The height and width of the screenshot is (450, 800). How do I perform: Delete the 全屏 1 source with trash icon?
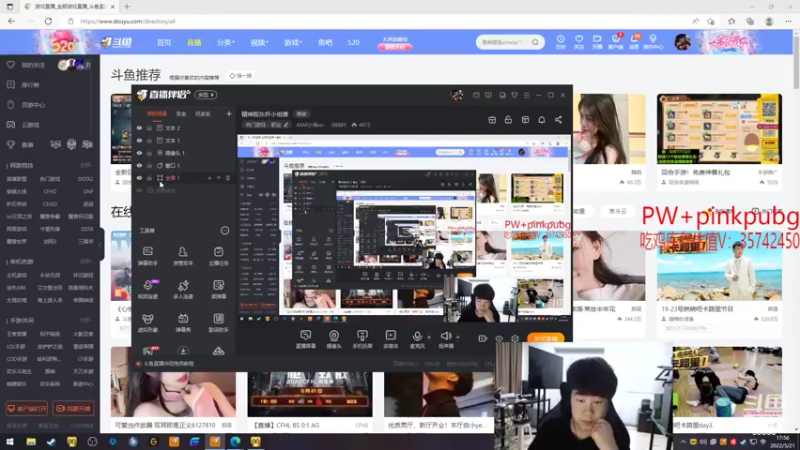point(228,178)
